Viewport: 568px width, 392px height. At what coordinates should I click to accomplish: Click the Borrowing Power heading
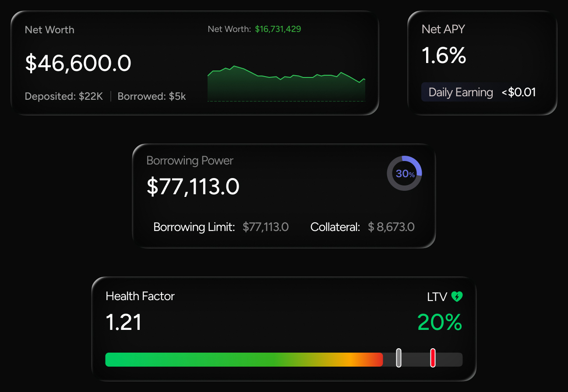click(190, 161)
